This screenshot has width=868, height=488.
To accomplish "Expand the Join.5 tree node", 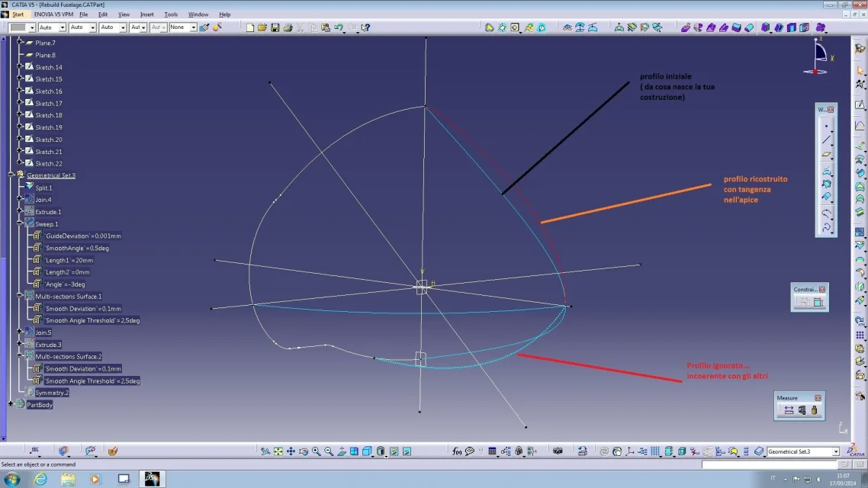I will [19, 332].
